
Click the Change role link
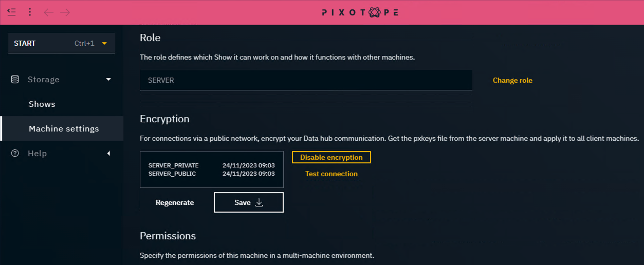click(x=512, y=81)
